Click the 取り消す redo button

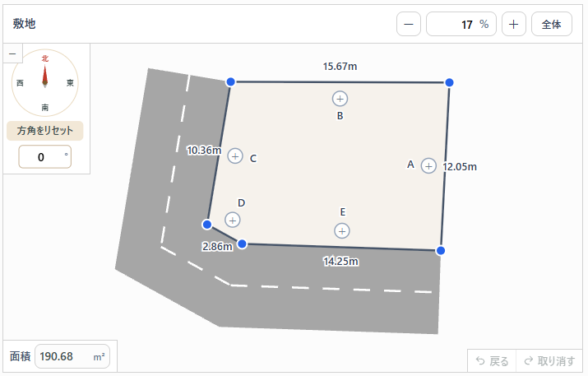point(549,361)
